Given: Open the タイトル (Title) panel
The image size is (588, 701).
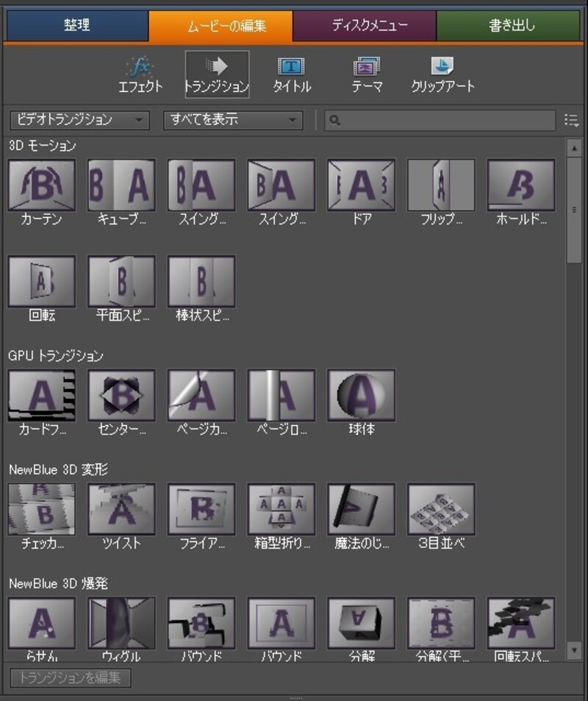Looking at the screenshot, I should coord(292,74).
